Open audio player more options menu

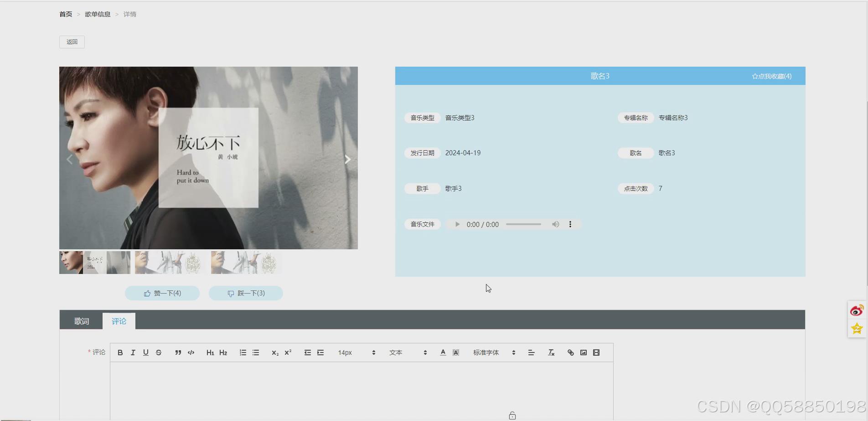tap(570, 224)
